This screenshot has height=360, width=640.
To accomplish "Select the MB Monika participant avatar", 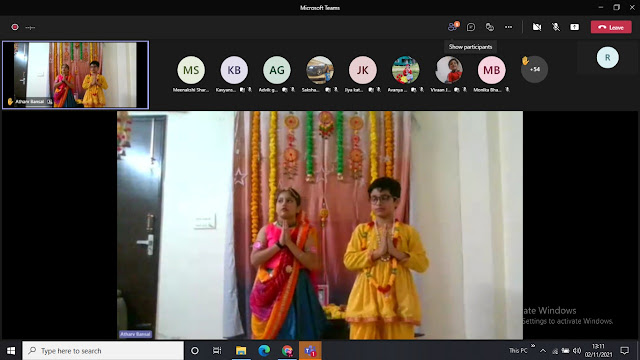I will tap(491, 70).
